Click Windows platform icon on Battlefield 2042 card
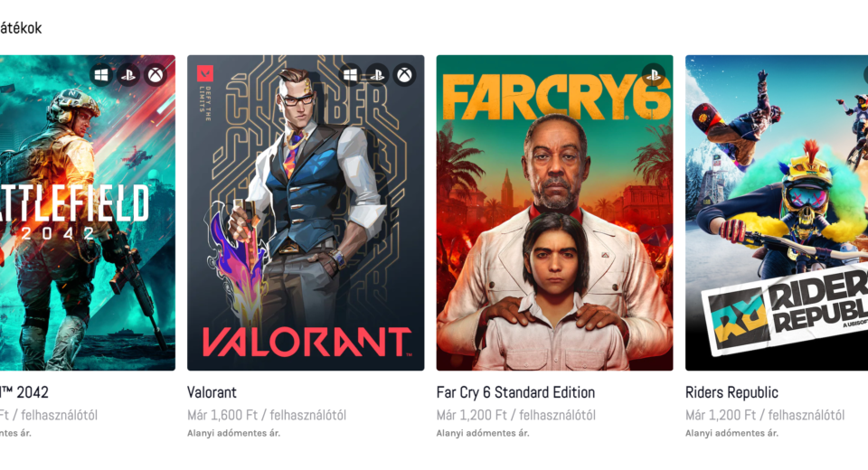868x470 pixels. tap(101, 74)
